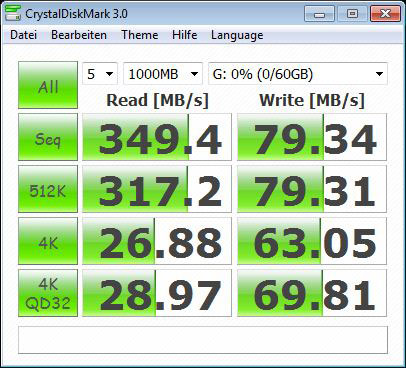This screenshot has width=406, height=368.
Task: Click the Seq write result 79.34
Action: [x=312, y=137]
